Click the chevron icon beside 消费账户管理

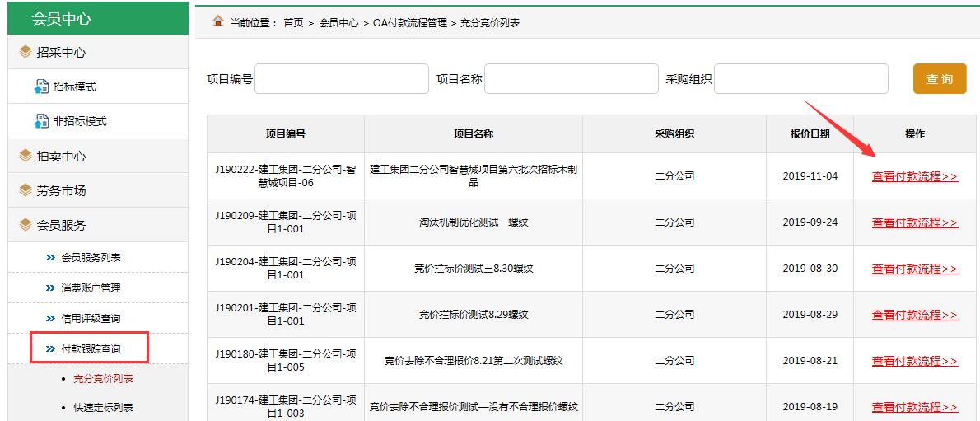point(50,288)
